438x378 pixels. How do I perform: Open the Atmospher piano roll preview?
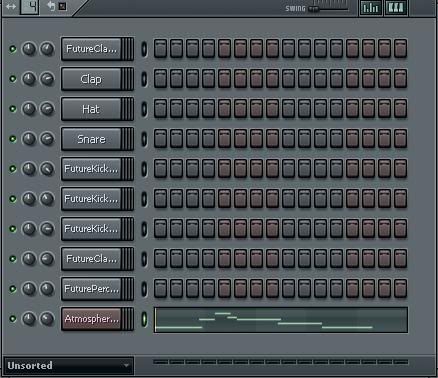(x=281, y=320)
